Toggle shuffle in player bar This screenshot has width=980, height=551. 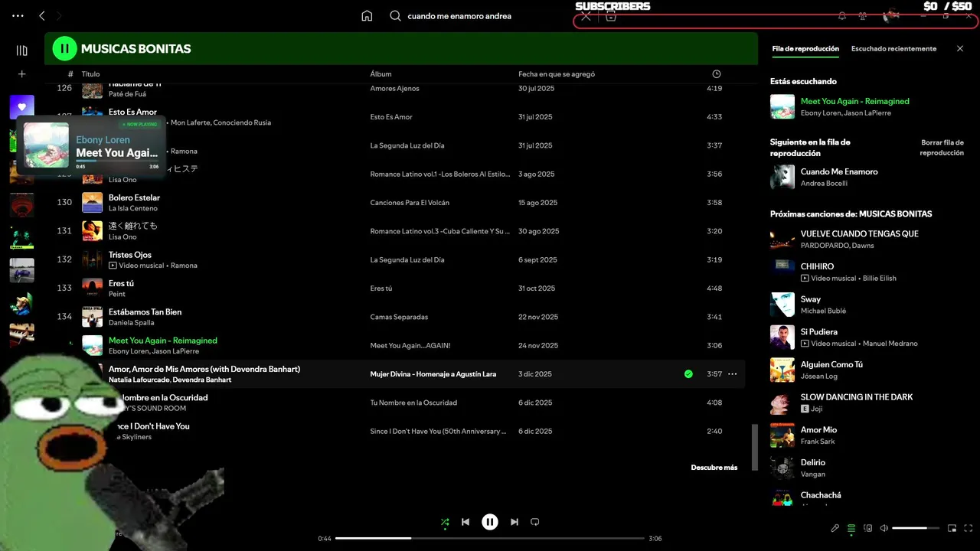(445, 523)
